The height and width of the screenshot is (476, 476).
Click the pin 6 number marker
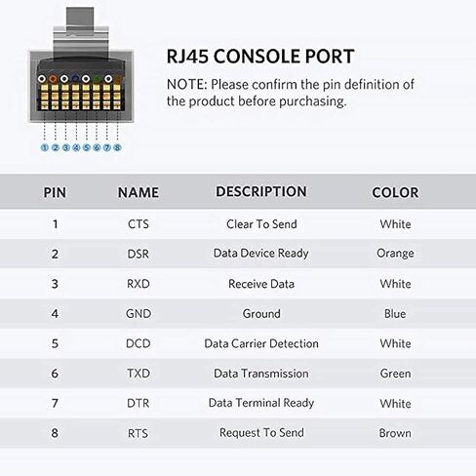pos(97,147)
